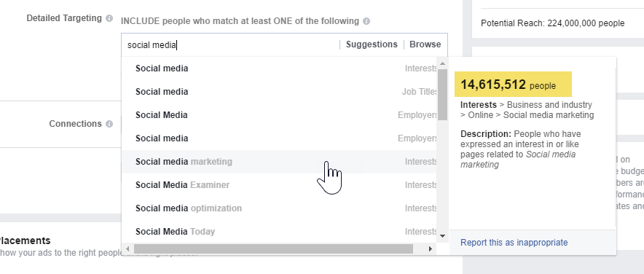Open the Suggestions list

372,44
